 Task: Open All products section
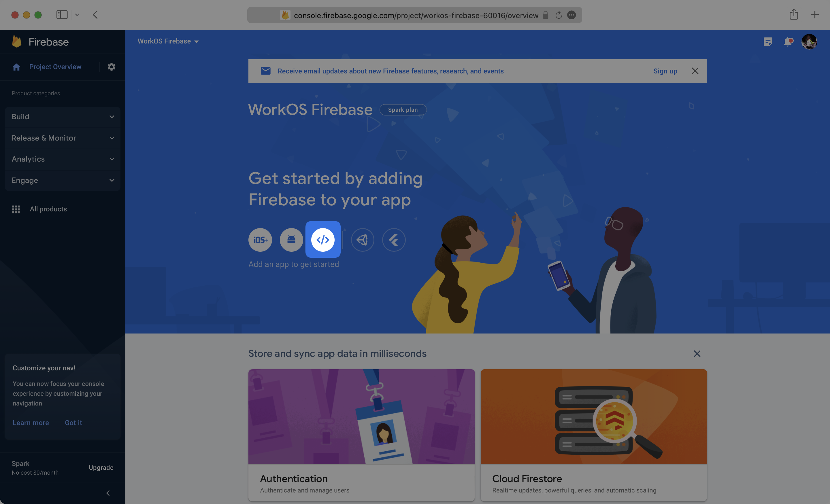coord(48,209)
